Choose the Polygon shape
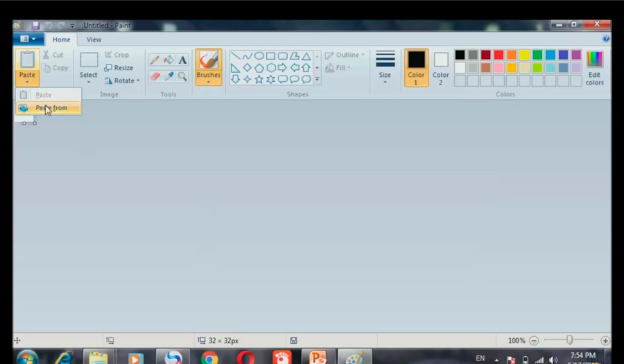The image size is (624, 364). 294,56
